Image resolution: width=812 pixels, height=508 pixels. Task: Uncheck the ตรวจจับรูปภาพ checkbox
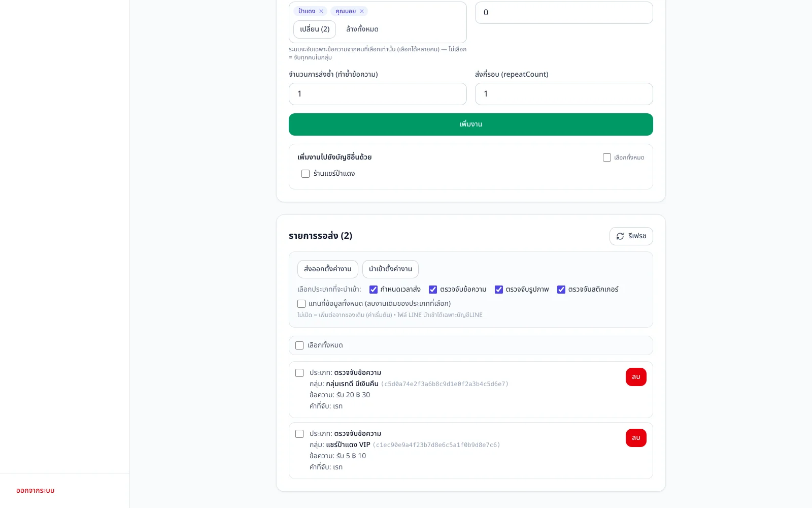[499, 290]
